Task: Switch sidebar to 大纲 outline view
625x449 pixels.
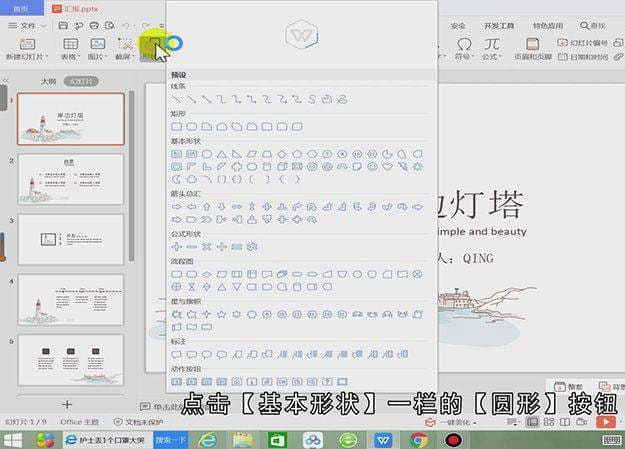Action: 48,81
